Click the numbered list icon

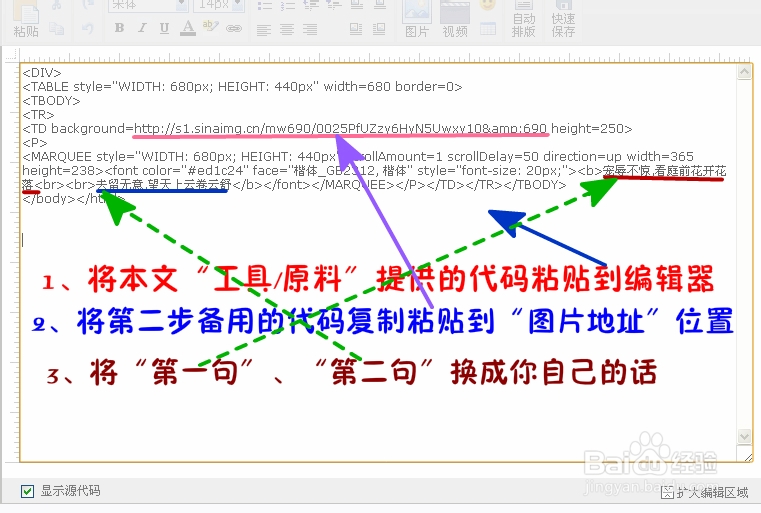288,5
